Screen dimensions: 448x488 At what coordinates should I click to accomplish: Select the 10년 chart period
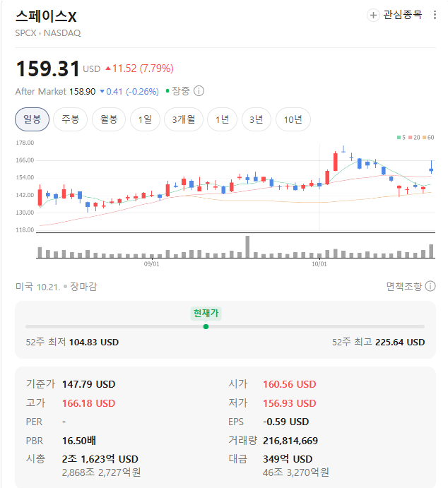coord(293,119)
